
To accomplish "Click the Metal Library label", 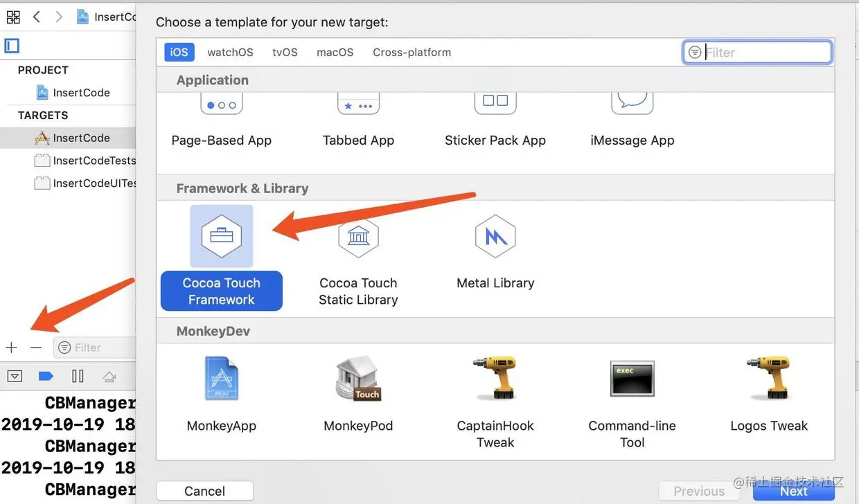I will 495,283.
